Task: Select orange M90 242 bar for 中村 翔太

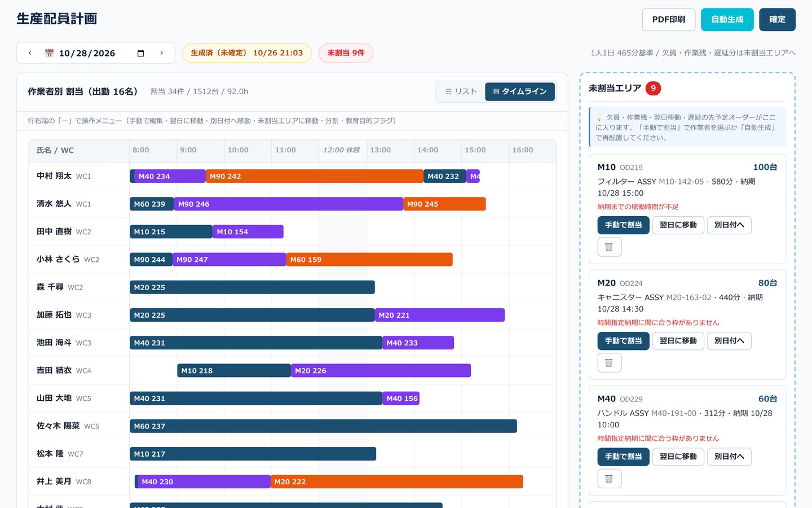Action: 315,176
